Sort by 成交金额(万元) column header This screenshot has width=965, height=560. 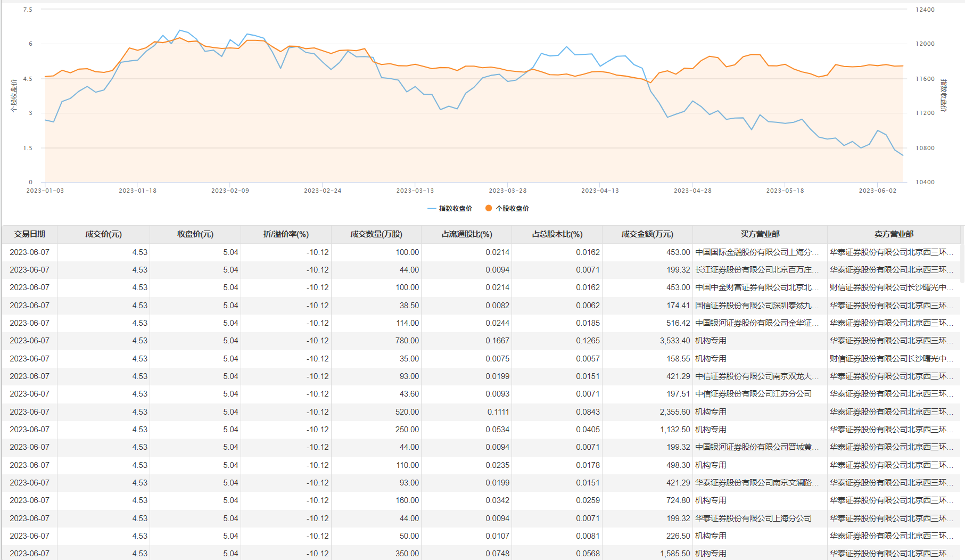click(647, 234)
